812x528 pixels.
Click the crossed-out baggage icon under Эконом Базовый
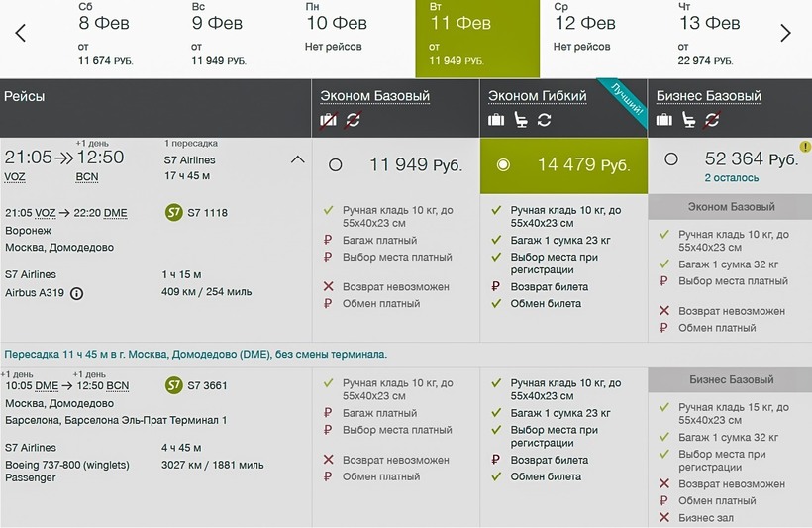329,120
